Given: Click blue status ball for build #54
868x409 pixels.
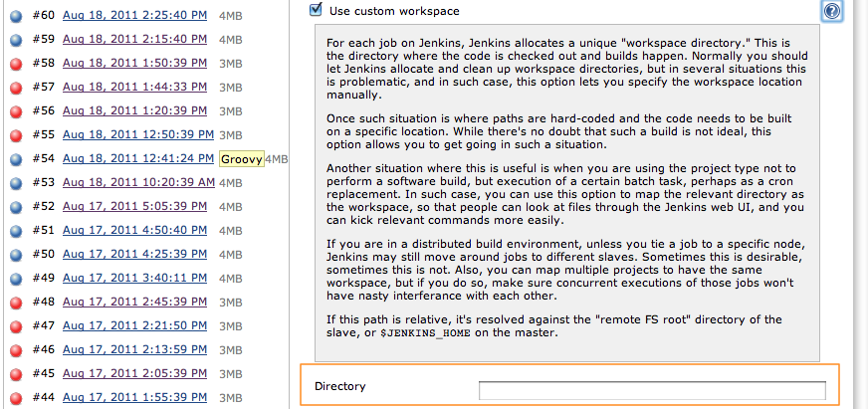Looking at the screenshot, I should click(16, 160).
